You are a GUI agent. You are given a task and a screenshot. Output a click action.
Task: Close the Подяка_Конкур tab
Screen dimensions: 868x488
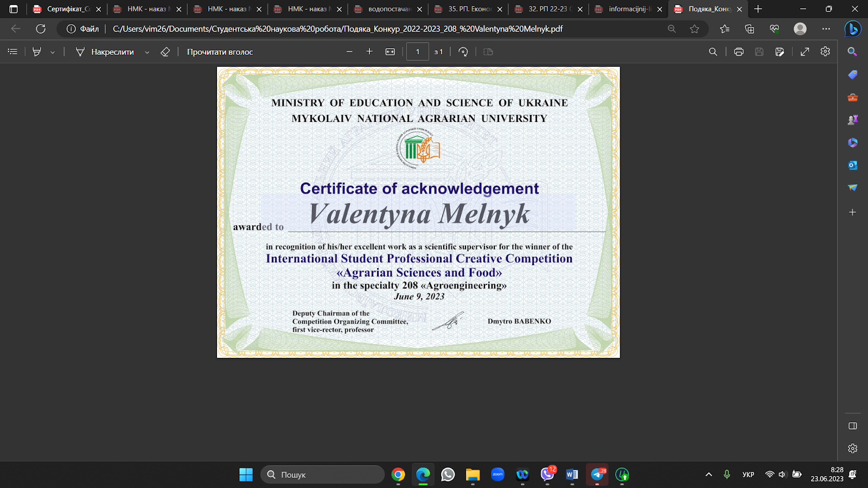pyautogui.click(x=739, y=9)
